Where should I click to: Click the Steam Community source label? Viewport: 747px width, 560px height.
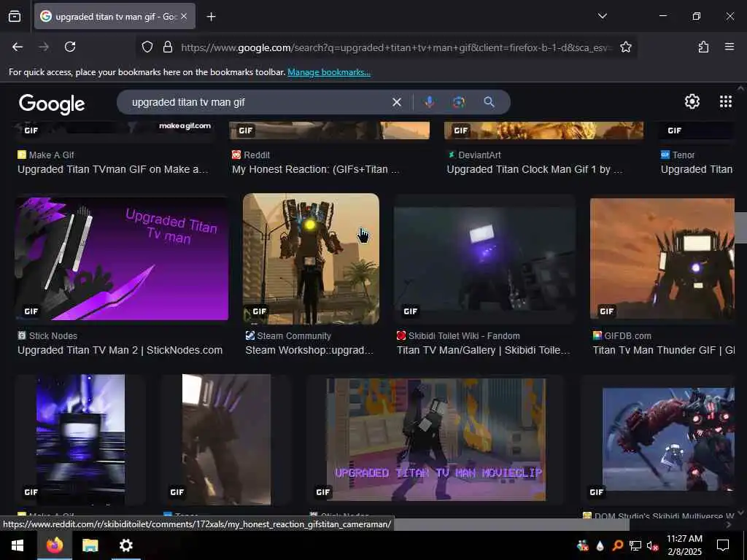294,335
